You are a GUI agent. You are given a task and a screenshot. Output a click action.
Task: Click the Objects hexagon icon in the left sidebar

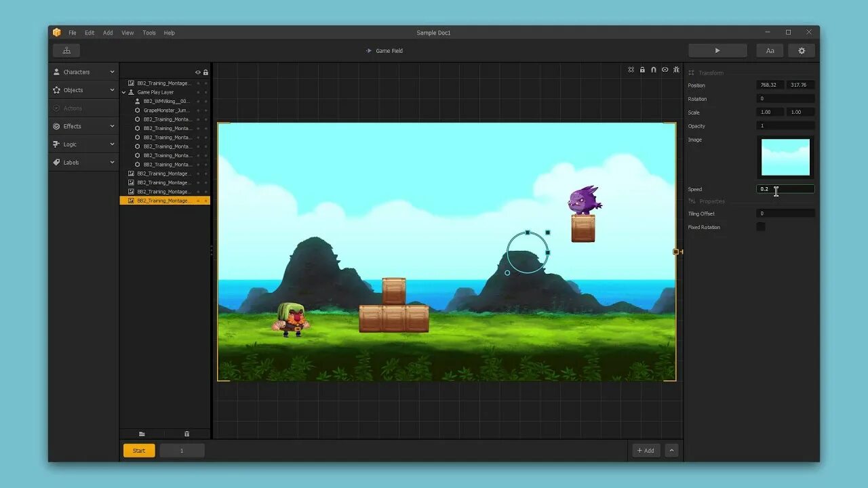click(57, 90)
